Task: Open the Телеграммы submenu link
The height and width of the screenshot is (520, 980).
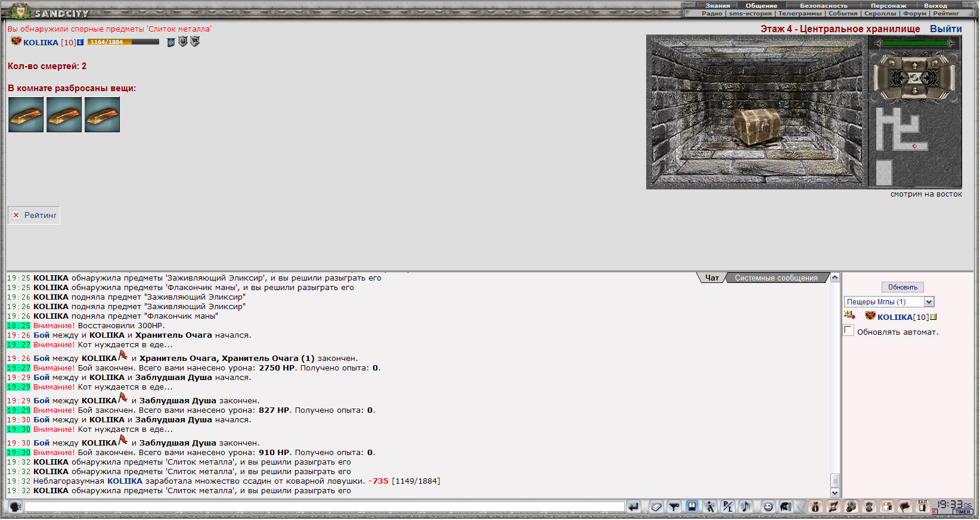Action: (x=799, y=13)
